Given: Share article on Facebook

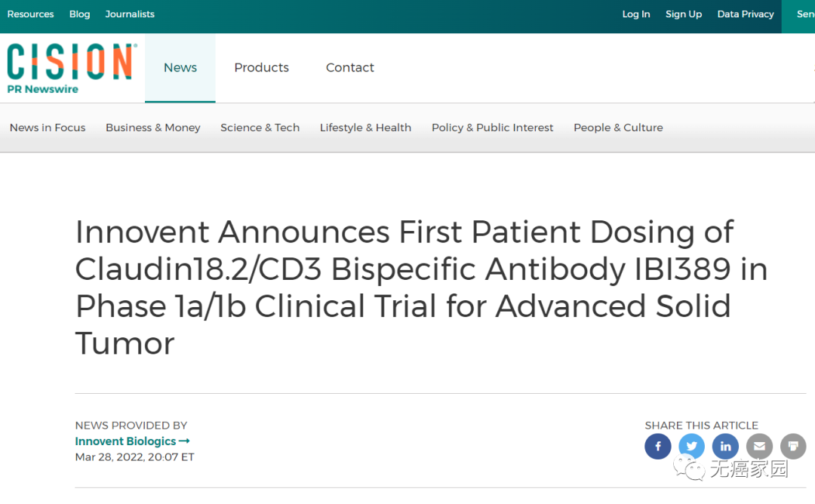Looking at the screenshot, I should (x=657, y=447).
